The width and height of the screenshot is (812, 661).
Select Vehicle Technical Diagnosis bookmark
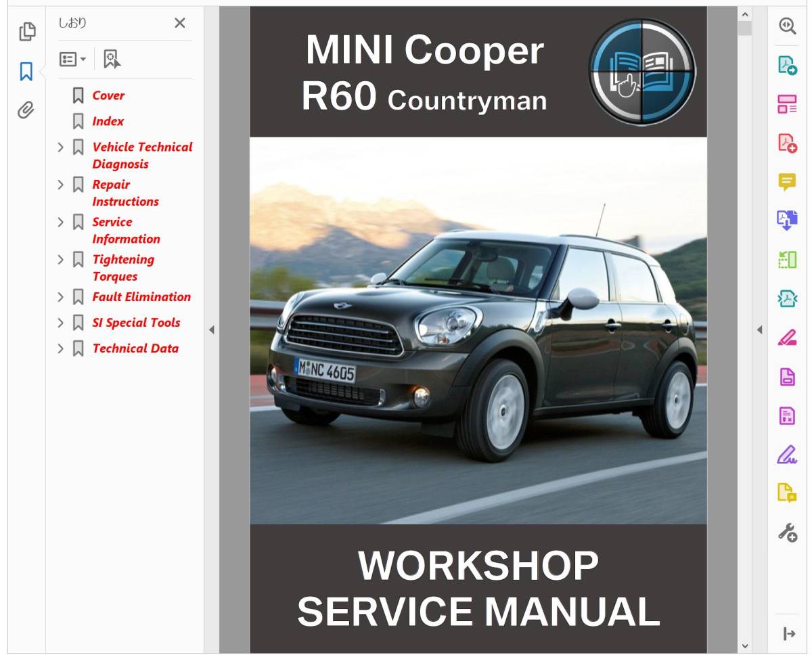[142, 155]
